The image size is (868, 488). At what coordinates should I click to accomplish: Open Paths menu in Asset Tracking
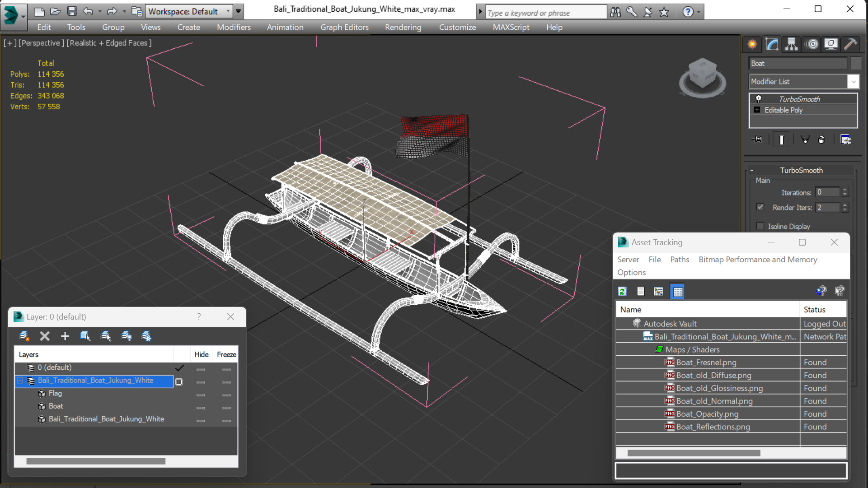click(680, 260)
